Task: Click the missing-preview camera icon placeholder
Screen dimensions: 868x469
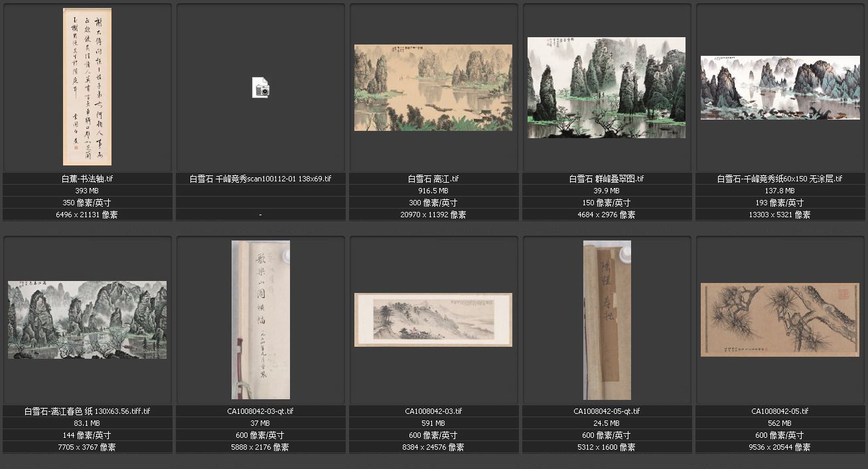Action: 261,88
